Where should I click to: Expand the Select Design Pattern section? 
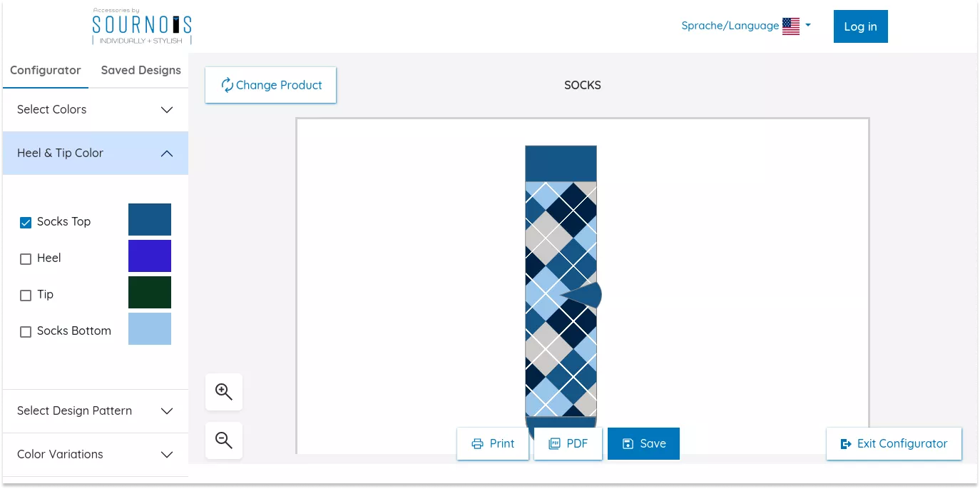coord(95,410)
